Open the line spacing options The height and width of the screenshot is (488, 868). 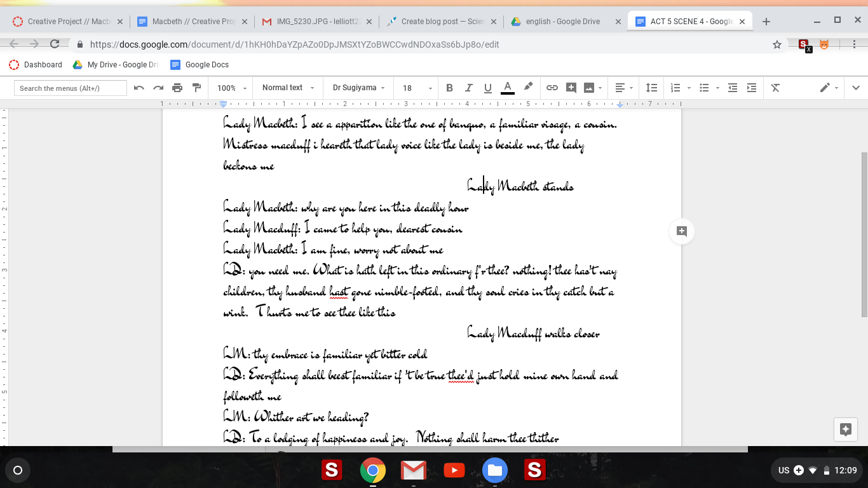point(651,88)
